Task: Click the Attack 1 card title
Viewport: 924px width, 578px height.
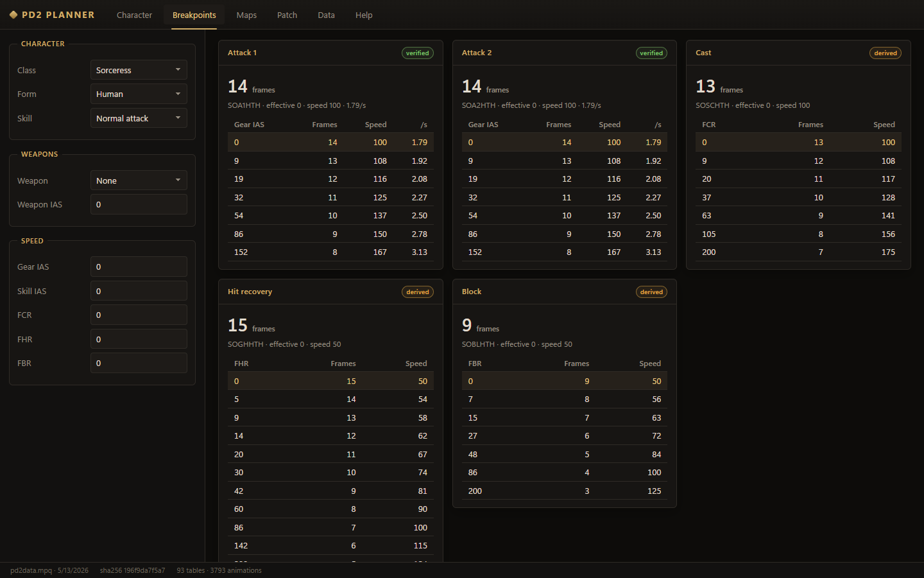Action: click(x=242, y=53)
